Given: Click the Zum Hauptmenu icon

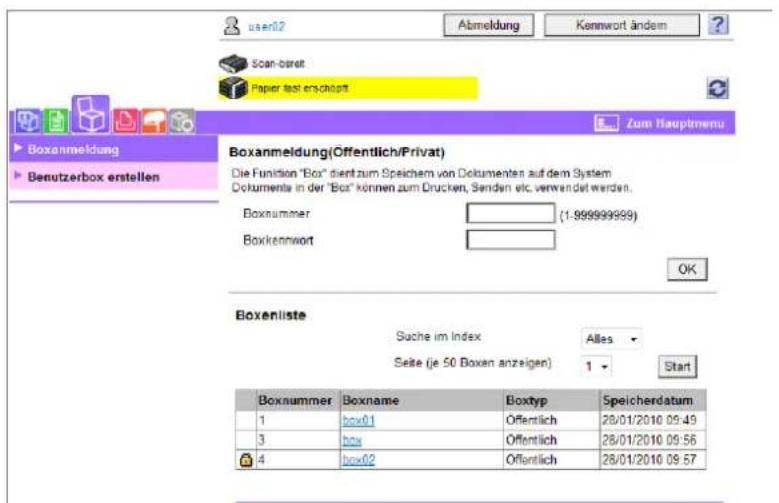Looking at the screenshot, I should tap(606, 123).
